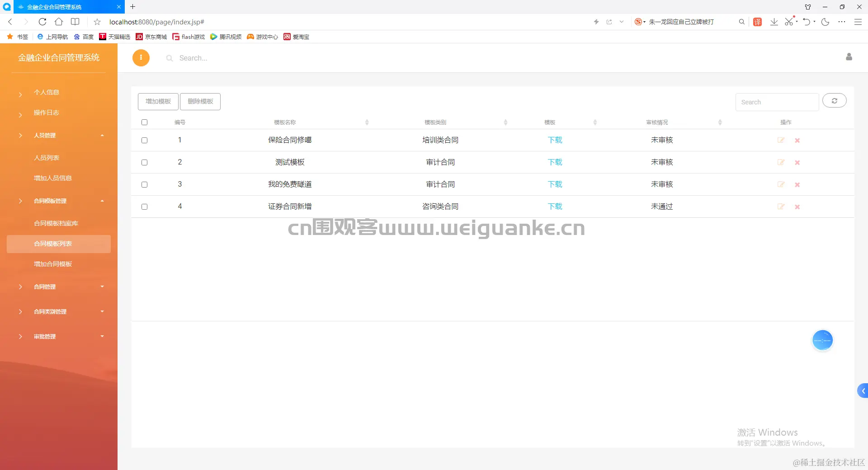Open the user profile icon in the header
This screenshot has width=868, height=470.
coord(849,57)
